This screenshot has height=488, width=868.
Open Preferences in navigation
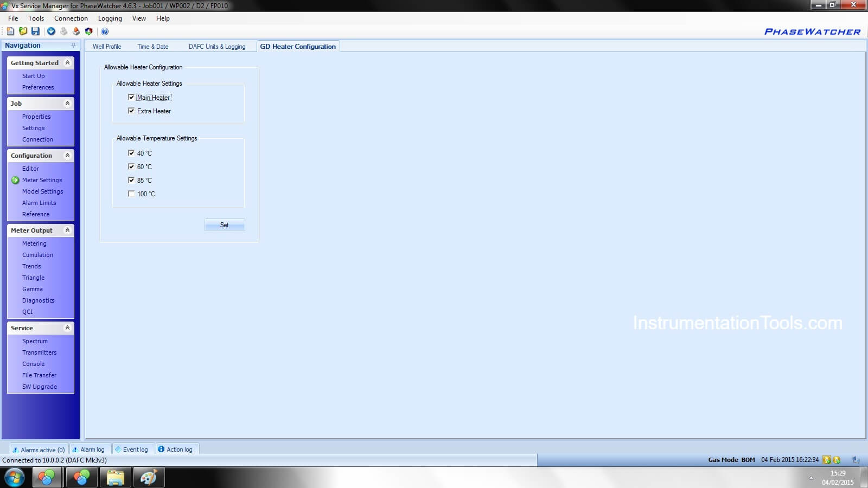(38, 87)
